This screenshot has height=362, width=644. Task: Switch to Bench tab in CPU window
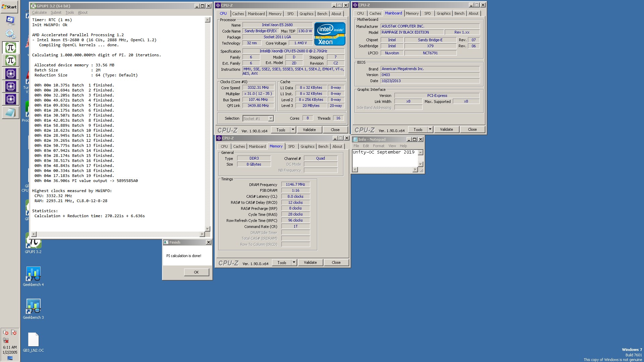(322, 14)
